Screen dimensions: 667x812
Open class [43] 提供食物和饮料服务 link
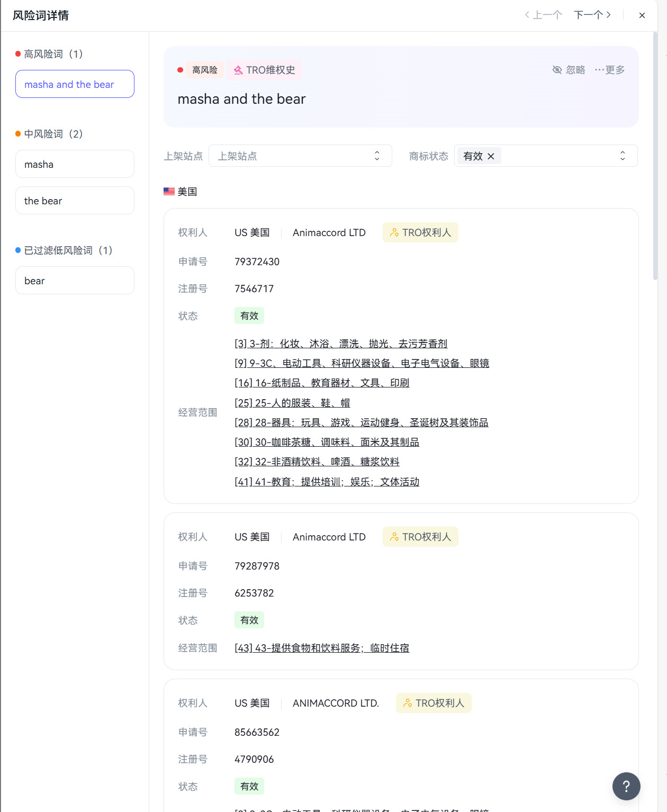coord(322,648)
